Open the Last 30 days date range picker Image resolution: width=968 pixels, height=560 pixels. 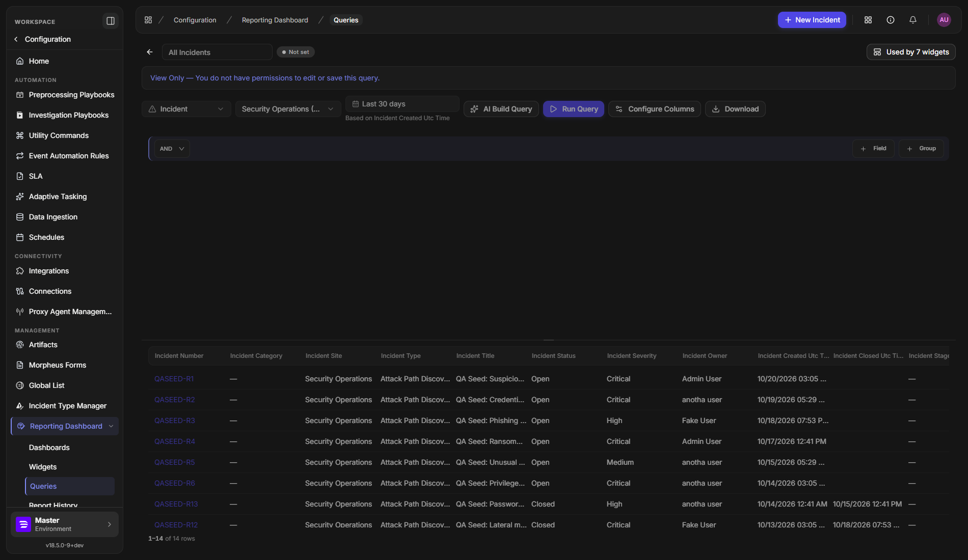[402, 104]
